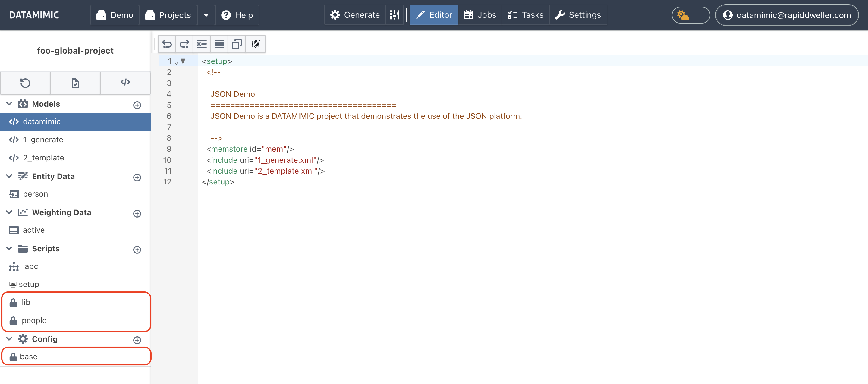Click the outdent lines icon in editor toolbar

tap(202, 44)
